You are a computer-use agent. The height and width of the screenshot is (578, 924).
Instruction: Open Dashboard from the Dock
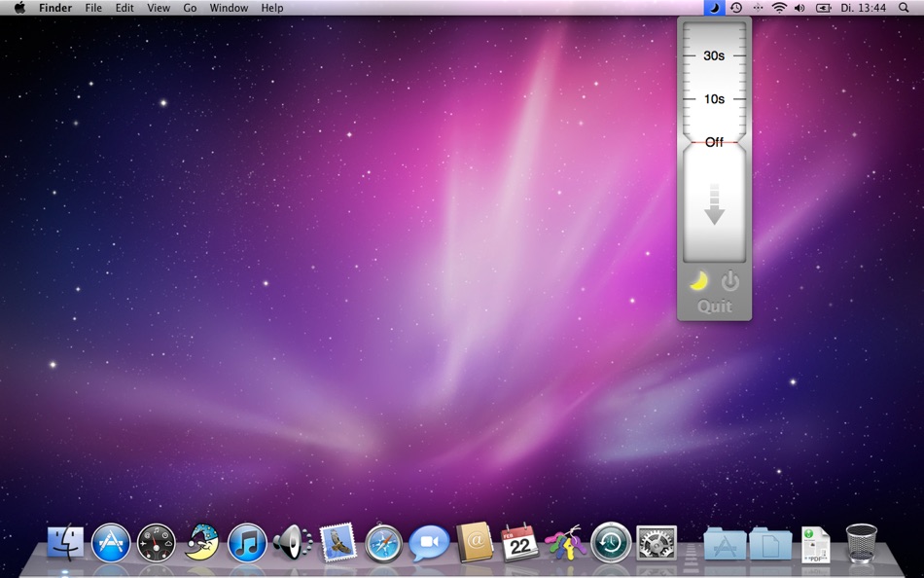pos(157,543)
